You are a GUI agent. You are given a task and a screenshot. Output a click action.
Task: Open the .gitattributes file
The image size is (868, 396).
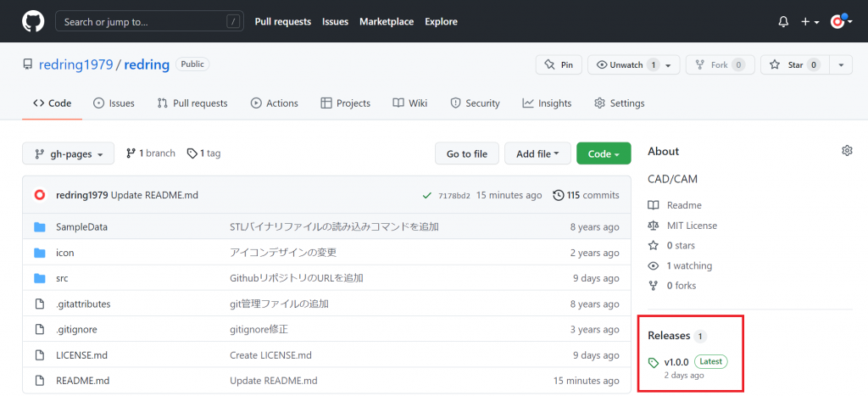click(83, 304)
